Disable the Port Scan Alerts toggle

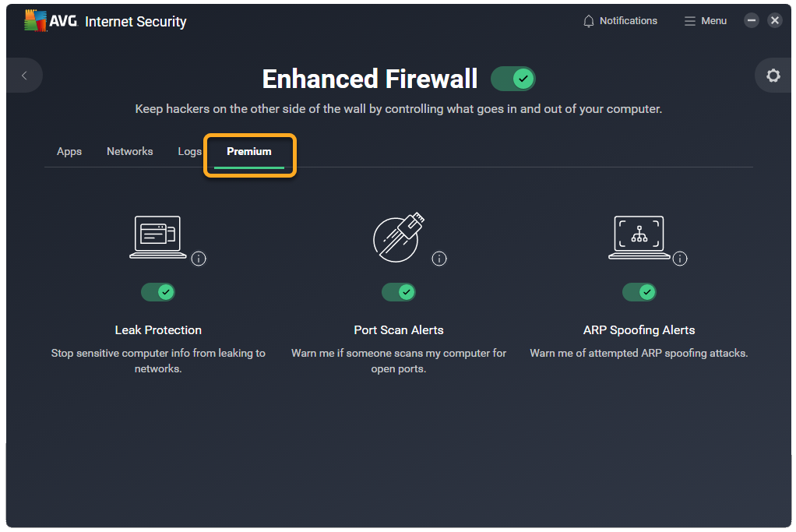click(399, 292)
